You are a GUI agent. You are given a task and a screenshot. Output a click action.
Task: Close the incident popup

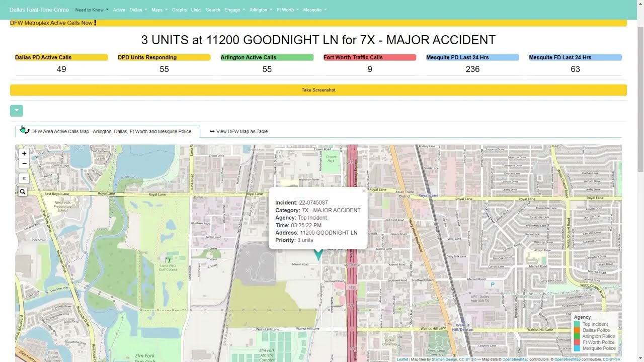[x=364, y=191]
